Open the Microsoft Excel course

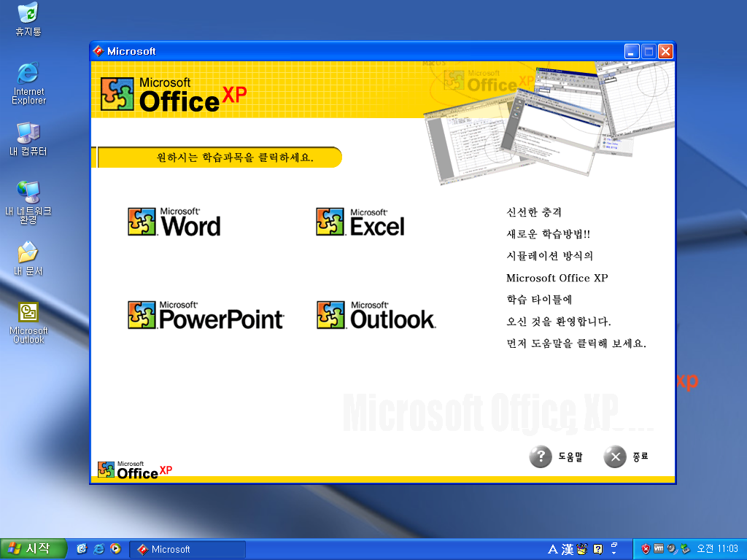[360, 222]
